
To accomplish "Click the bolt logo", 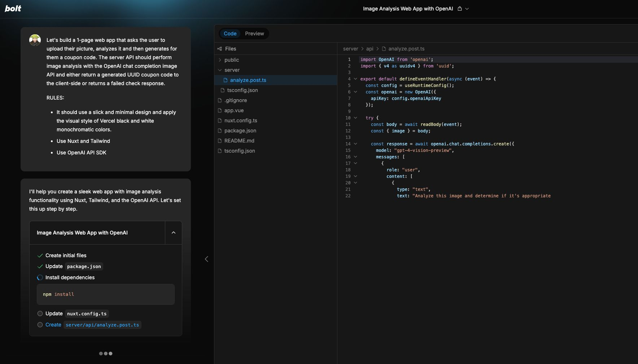I will coord(13,9).
